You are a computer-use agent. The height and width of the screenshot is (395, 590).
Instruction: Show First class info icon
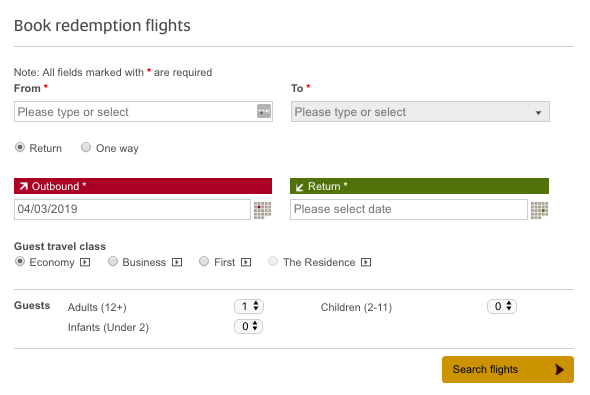(x=246, y=262)
